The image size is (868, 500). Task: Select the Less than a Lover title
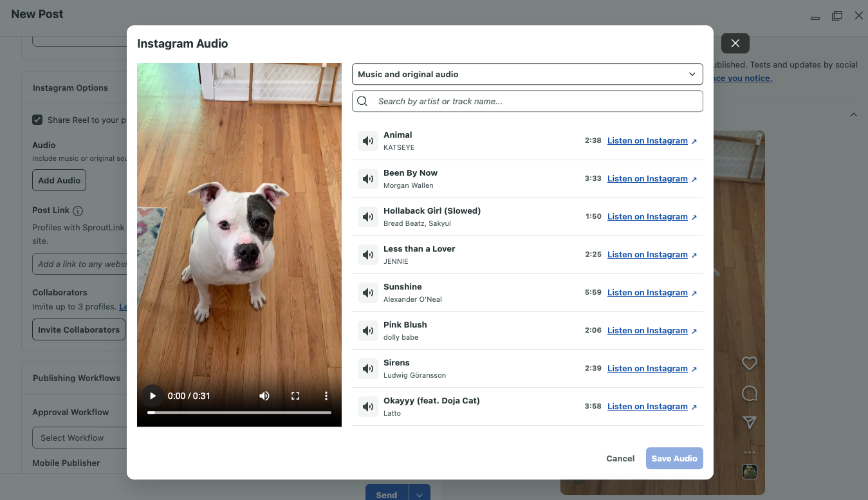(420, 249)
